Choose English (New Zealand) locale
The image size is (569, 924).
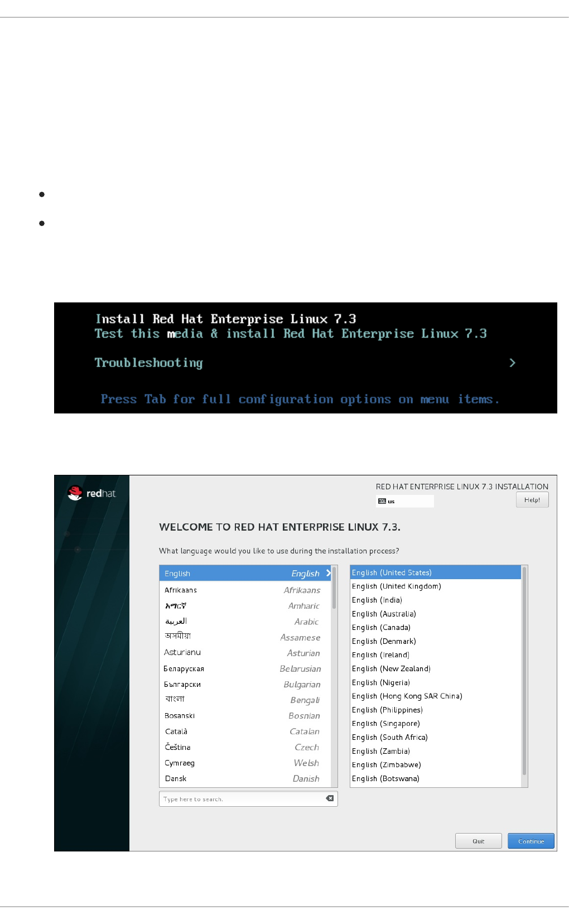436,668
